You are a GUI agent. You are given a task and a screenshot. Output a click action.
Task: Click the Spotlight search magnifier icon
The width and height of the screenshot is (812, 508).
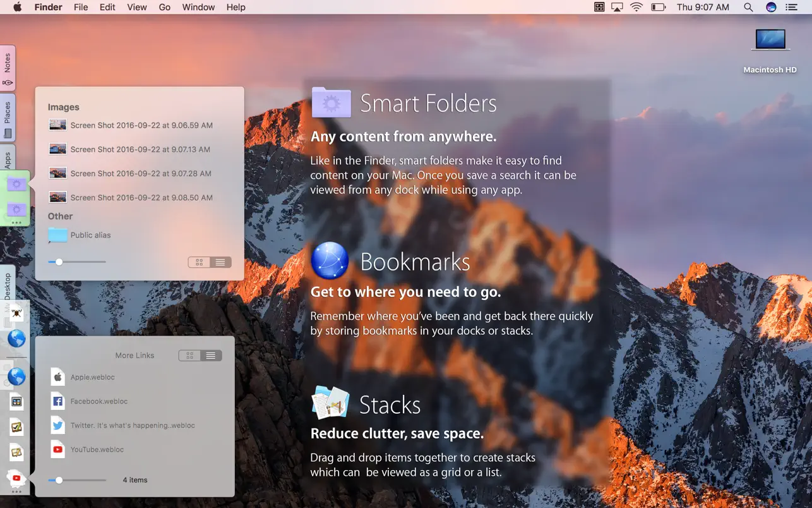748,7
